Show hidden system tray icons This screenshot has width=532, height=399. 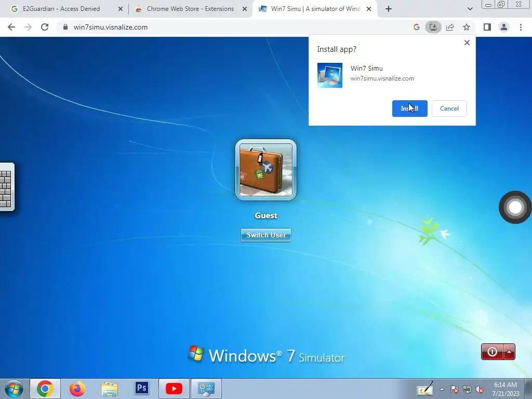click(442, 390)
